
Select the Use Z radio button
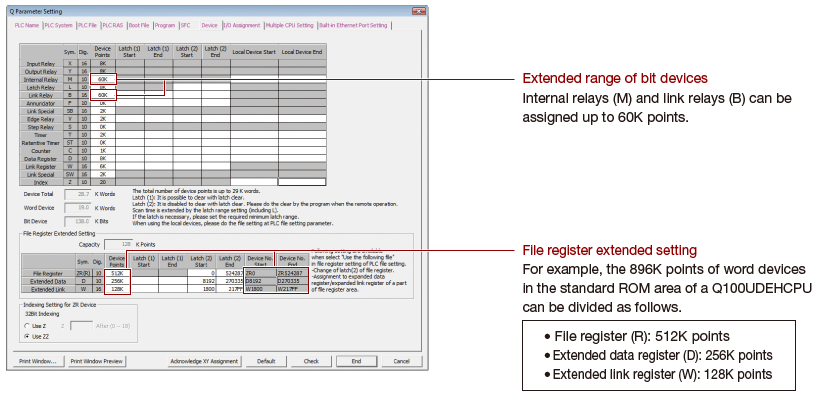pos(27,326)
